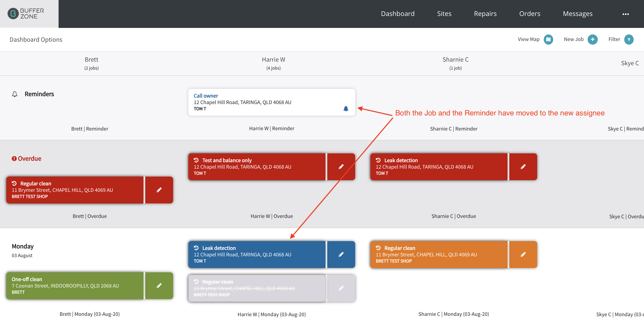
Task: Click the New Job plus icon
Action: click(592, 40)
